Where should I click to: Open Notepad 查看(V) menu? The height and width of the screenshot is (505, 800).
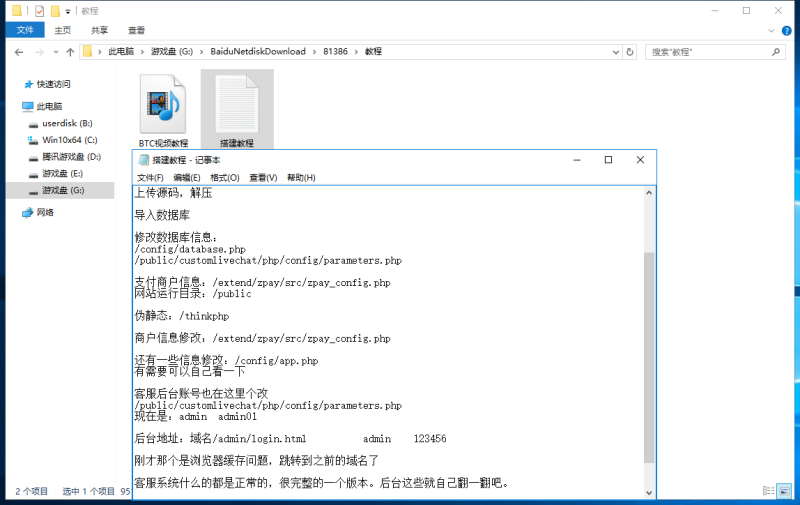tap(263, 178)
